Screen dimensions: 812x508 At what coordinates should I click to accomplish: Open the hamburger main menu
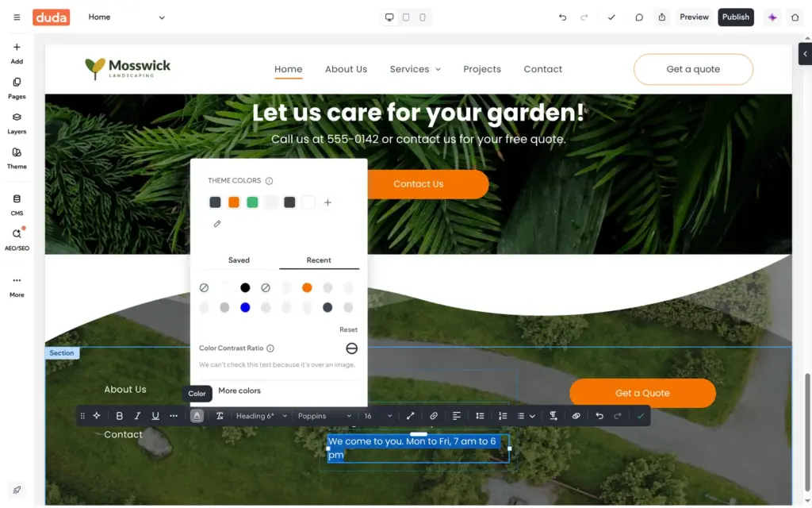[17, 17]
